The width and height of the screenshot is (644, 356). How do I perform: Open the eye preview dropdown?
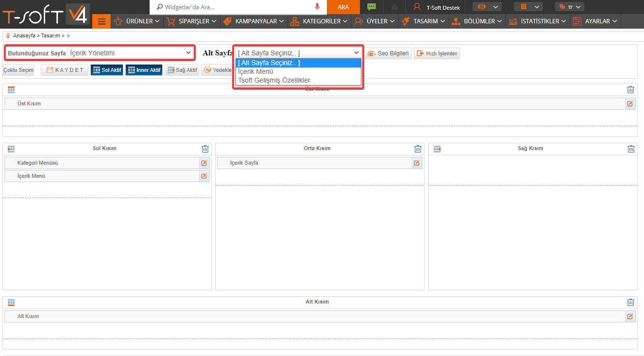(x=487, y=7)
